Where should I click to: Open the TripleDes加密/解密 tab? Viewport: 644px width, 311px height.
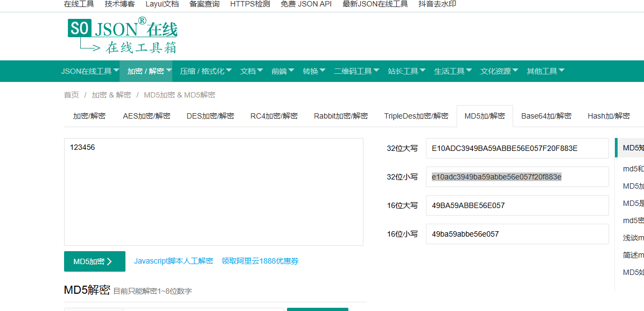click(416, 116)
